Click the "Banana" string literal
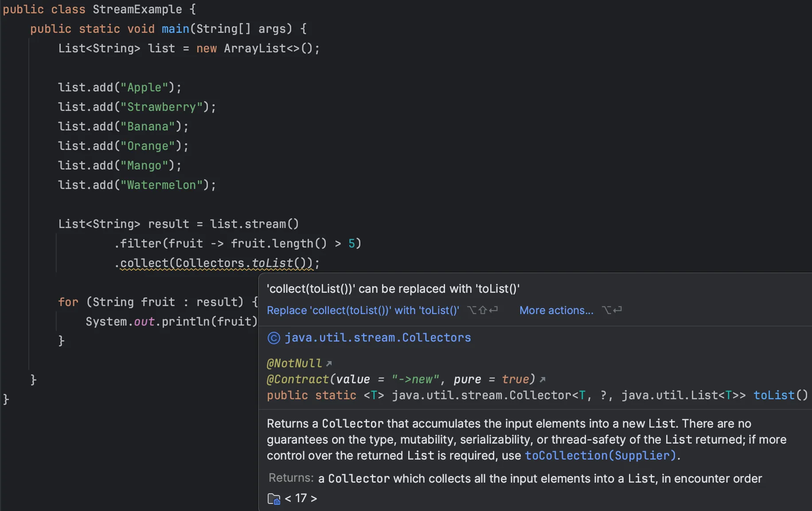This screenshot has height=511, width=812. [x=148, y=126]
